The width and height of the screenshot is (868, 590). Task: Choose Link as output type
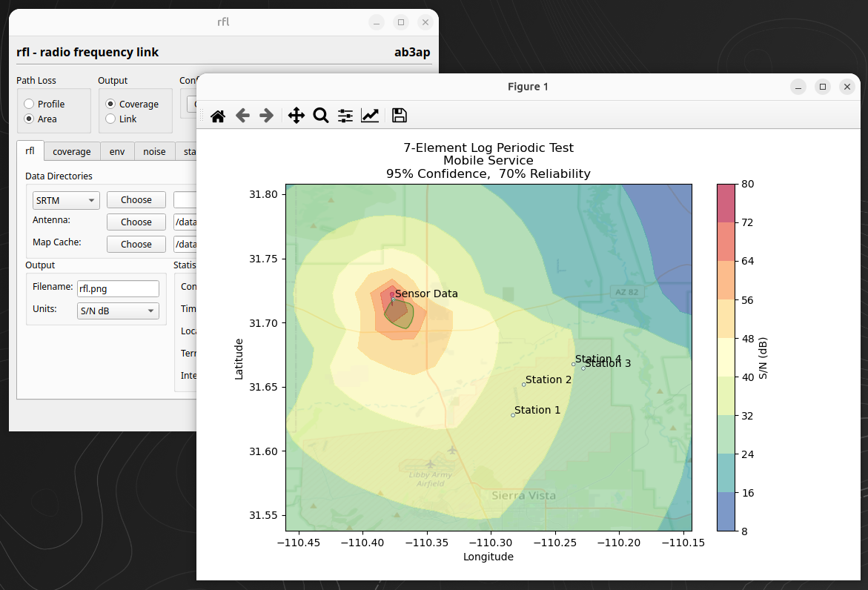(111, 119)
